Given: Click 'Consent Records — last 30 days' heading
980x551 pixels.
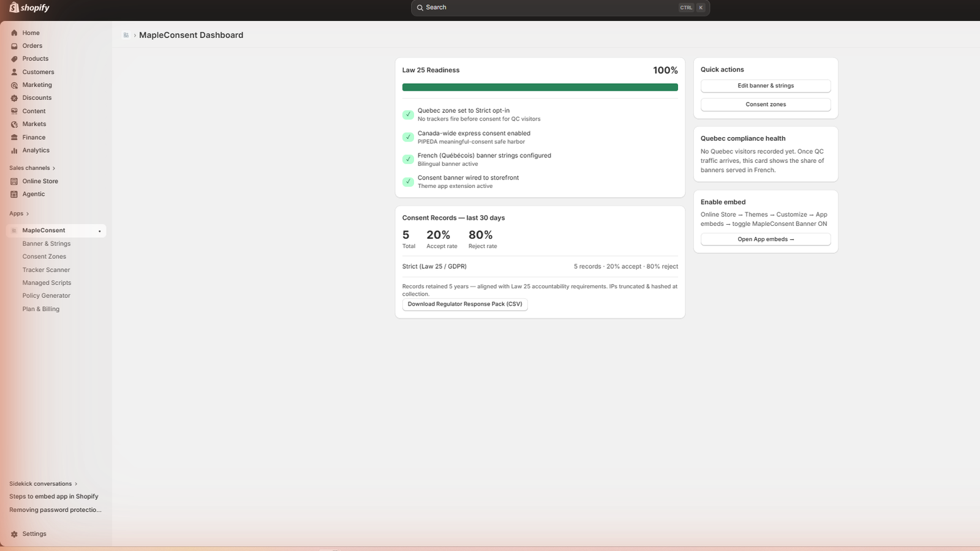Looking at the screenshot, I should [x=454, y=218].
